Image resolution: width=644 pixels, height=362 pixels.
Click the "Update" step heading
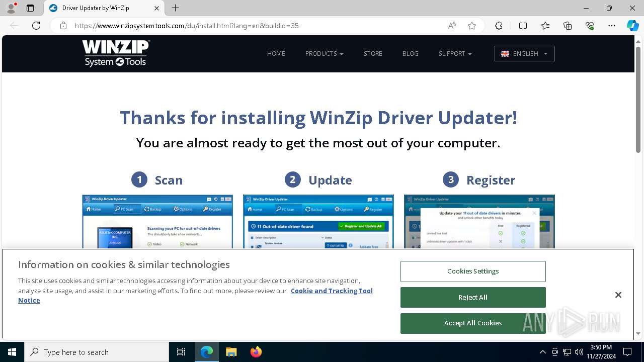click(330, 180)
